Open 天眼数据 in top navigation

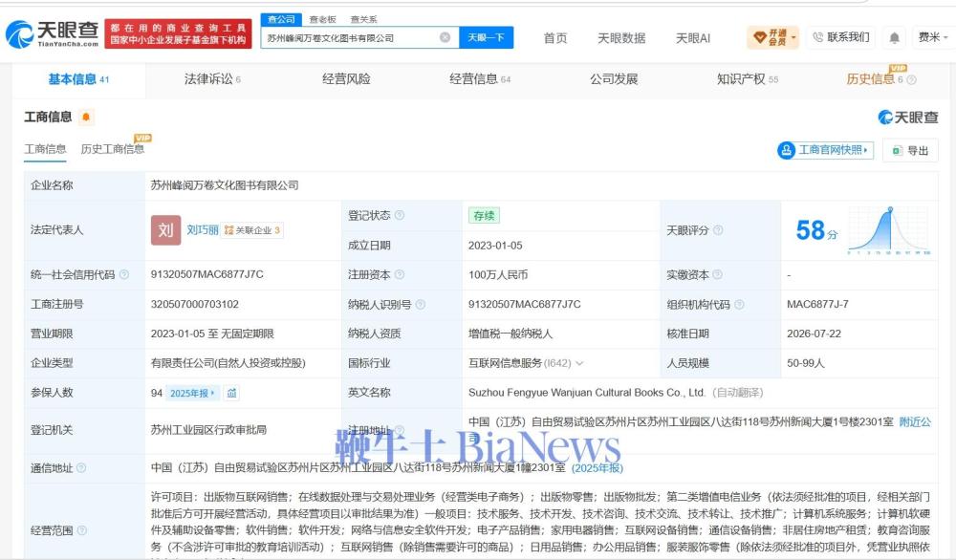621,38
